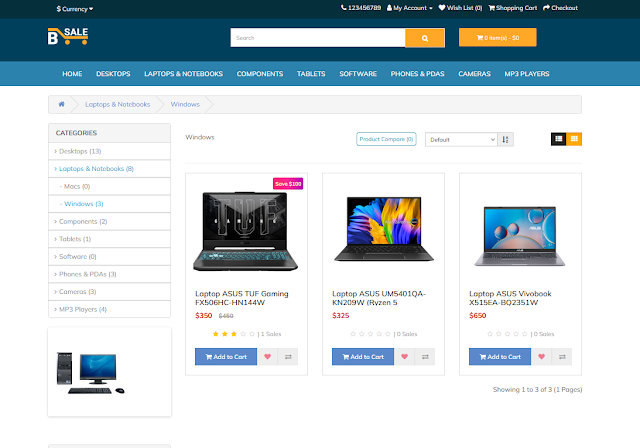The width and height of the screenshot is (640, 448).
Task: Switch to grid view layout
Action: tap(574, 139)
